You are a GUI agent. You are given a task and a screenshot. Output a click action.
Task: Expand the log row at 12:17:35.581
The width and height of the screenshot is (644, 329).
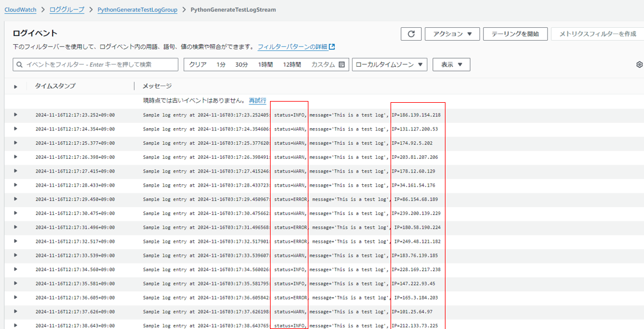(x=15, y=283)
